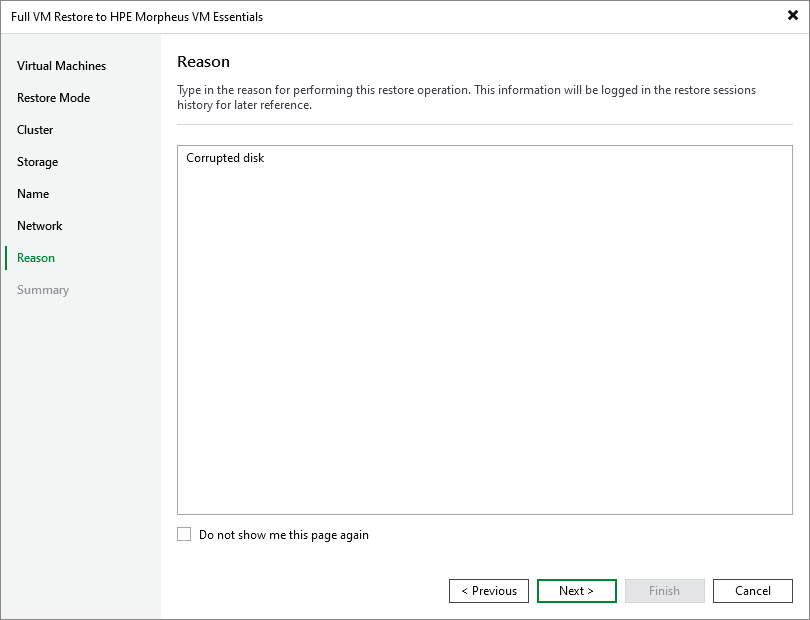Click the Reason page heading
The image size is (810, 620).
[203, 61]
